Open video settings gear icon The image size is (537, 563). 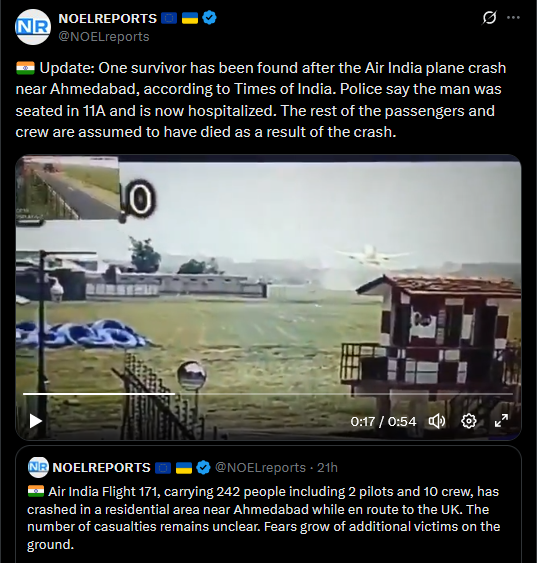[x=468, y=421]
